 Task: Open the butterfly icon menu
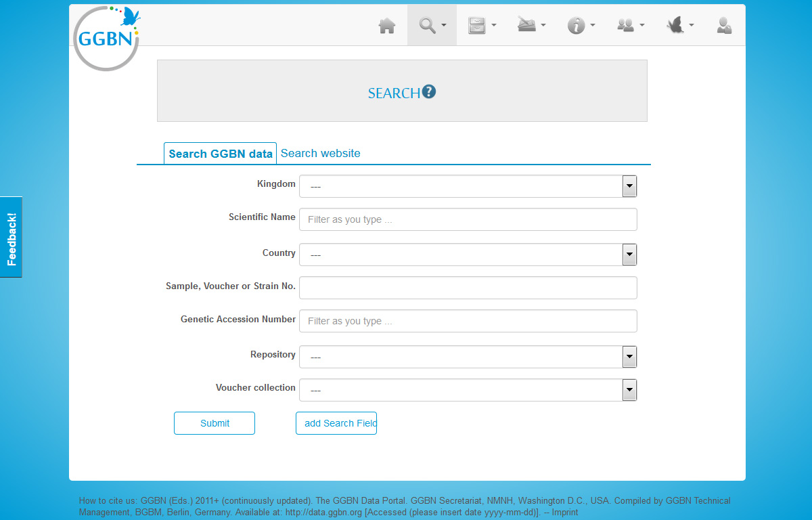pos(679,26)
